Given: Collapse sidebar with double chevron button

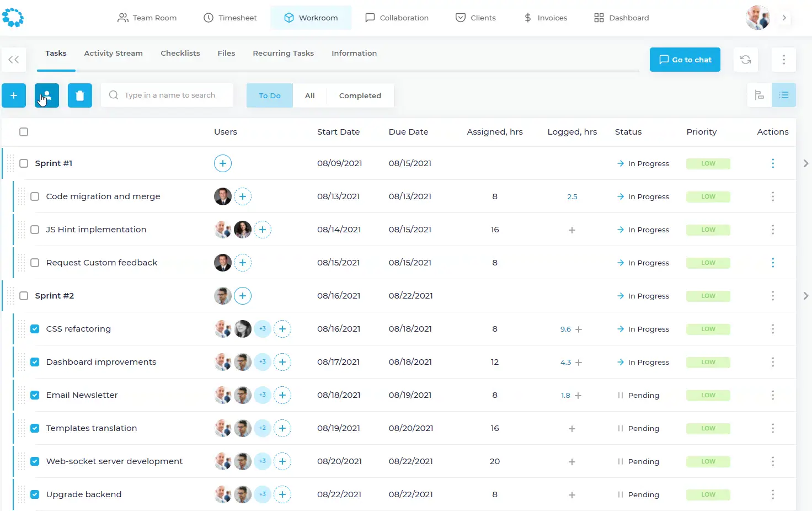Looking at the screenshot, I should [x=14, y=60].
